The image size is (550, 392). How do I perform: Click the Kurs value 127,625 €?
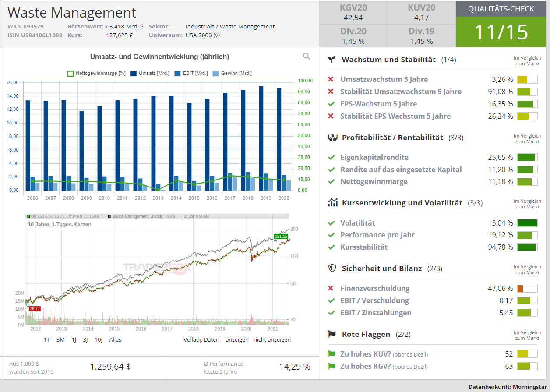click(119, 35)
